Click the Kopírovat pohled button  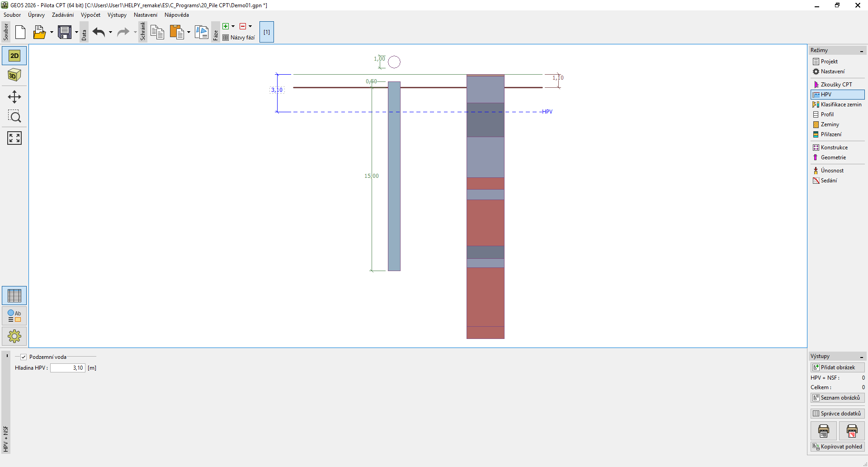(x=837, y=447)
